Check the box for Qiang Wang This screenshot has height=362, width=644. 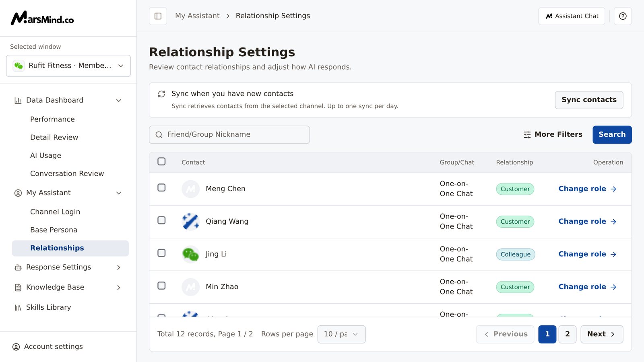tap(161, 220)
